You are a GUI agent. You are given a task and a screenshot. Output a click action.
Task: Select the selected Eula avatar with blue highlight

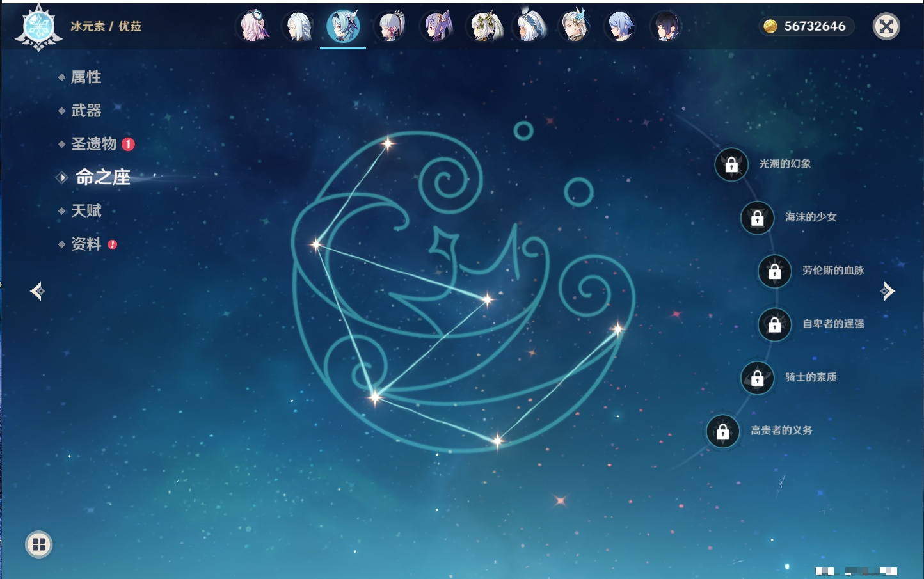pyautogui.click(x=343, y=26)
